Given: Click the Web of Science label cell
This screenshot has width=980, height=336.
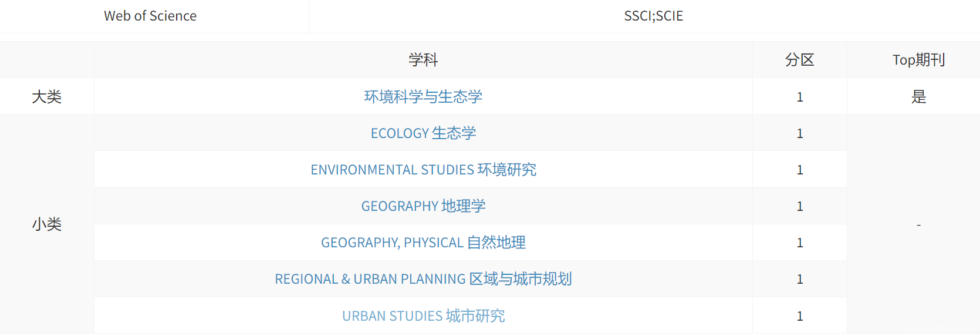Looking at the screenshot, I should tap(150, 16).
